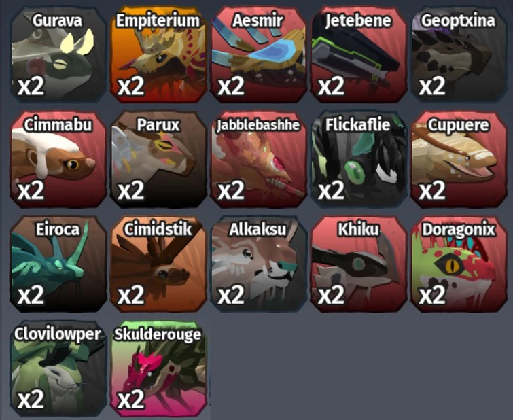Click the Jabblebashhe creature card
This screenshot has height=420, width=513.
pyautogui.click(x=259, y=159)
